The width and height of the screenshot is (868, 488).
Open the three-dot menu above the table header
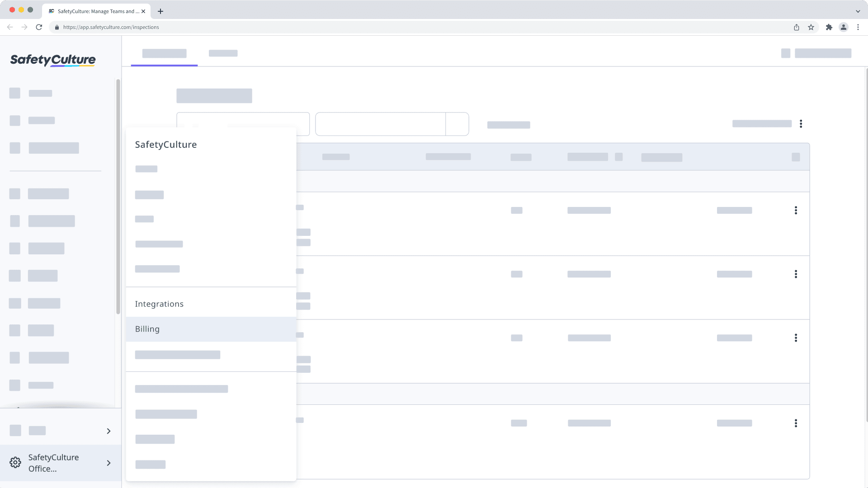(802, 123)
